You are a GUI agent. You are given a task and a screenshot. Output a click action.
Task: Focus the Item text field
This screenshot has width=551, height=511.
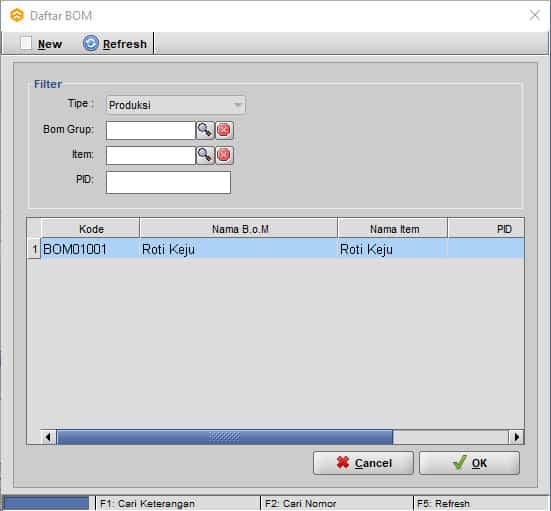151,155
